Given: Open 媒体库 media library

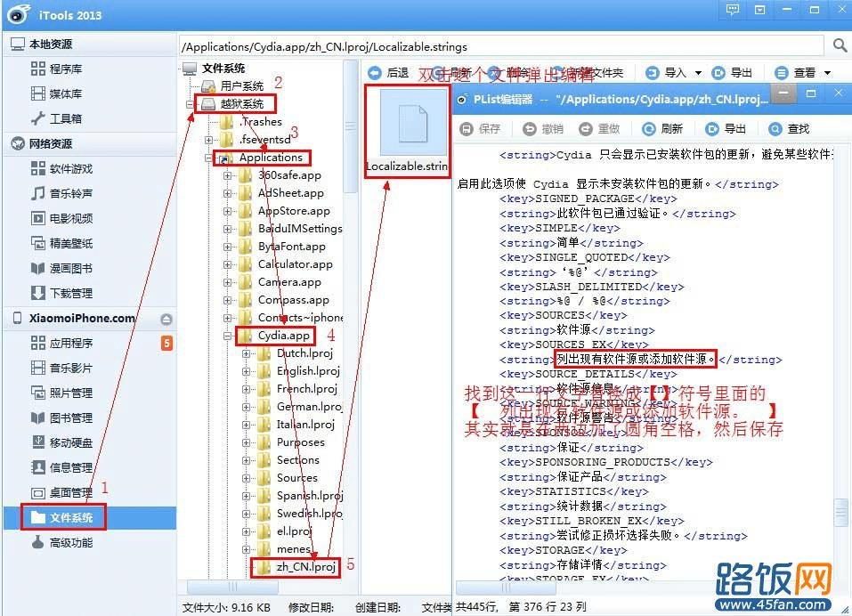Looking at the screenshot, I should click(x=56, y=93).
